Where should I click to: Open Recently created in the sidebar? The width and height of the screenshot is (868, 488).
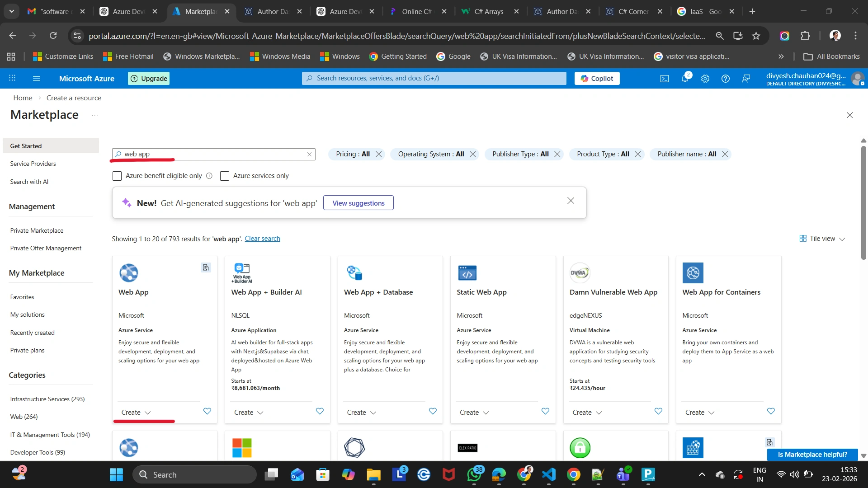pyautogui.click(x=32, y=333)
